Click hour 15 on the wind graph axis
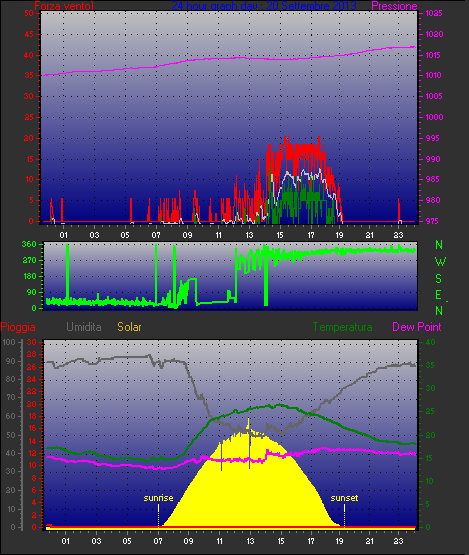The height and width of the screenshot is (555, 469). pyautogui.click(x=280, y=235)
